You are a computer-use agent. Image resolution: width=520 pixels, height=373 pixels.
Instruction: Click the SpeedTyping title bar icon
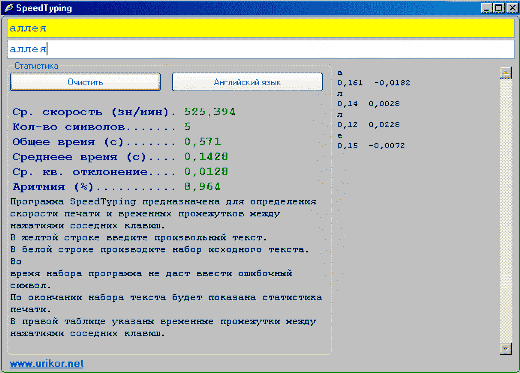(x=9, y=8)
